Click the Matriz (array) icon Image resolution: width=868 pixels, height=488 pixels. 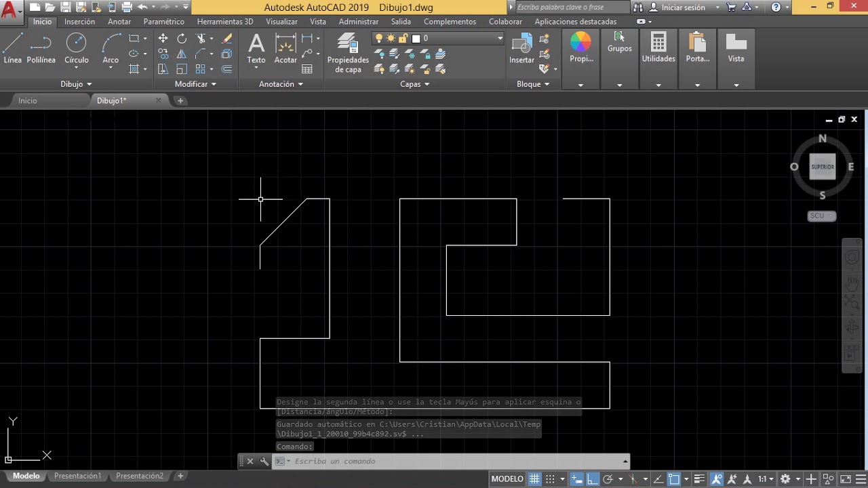point(201,68)
